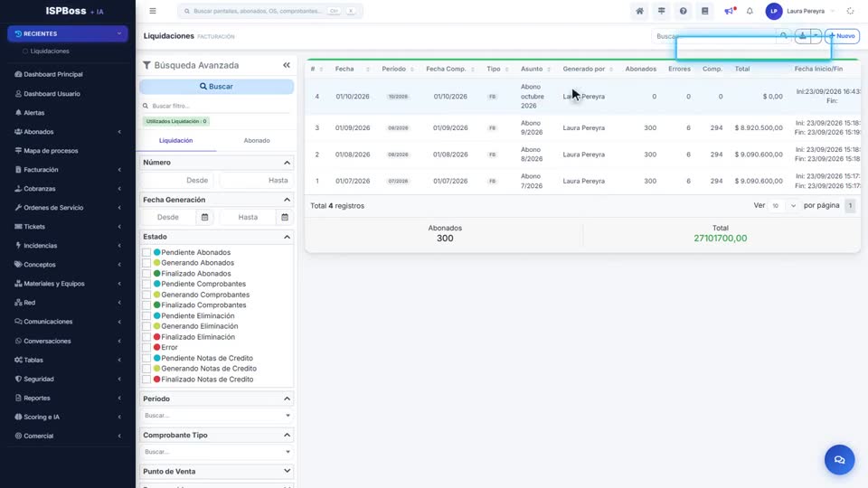Toggle the hamburger sidebar menu icon

(153, 11)
